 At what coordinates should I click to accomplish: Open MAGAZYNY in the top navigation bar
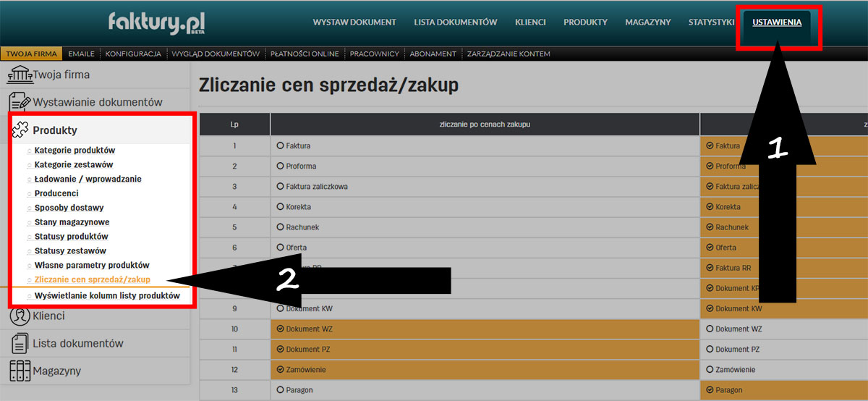click(648, 22)
